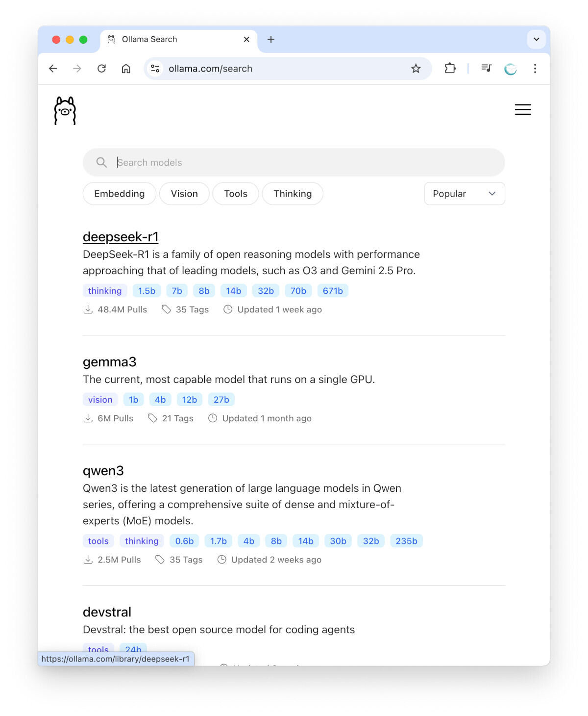Open the hamburger navigation menu
588x716 pixels.
pos(523,109)
